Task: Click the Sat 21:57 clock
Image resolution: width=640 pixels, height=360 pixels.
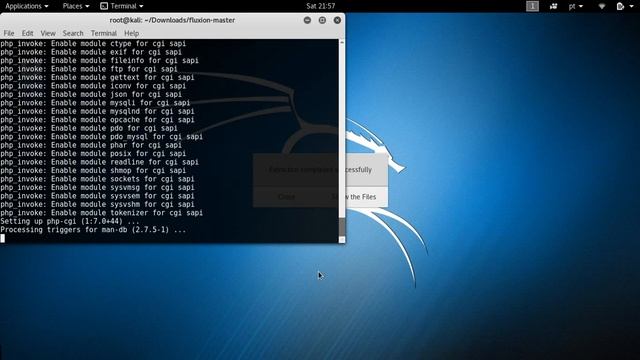Action: click(x=320, y=6)
